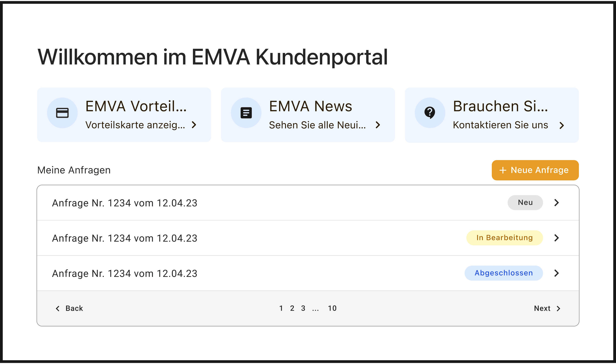Open EMVA News list via its chevron
The width and height of the screenshot is (616, 364).
tap(378, 125)
